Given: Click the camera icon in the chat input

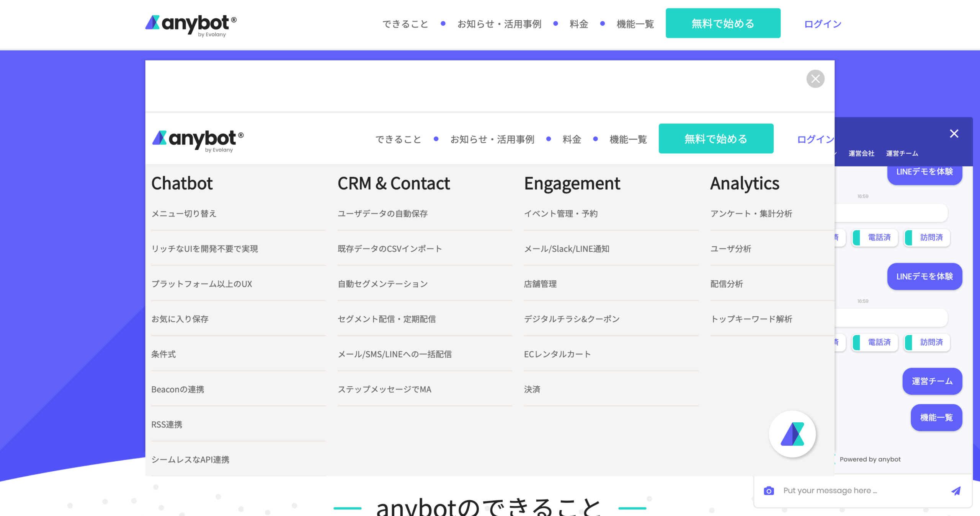Looking at the screenshot, I should coord(769,491).
